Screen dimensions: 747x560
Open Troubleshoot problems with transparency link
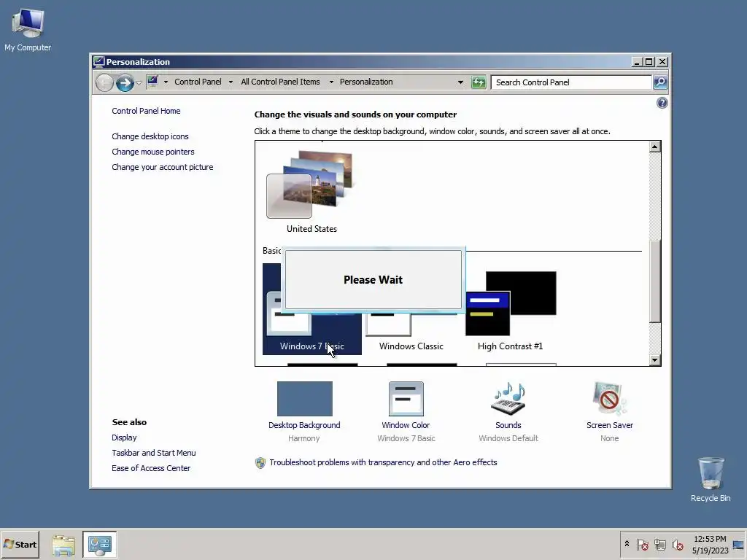(x=383, y=462)
